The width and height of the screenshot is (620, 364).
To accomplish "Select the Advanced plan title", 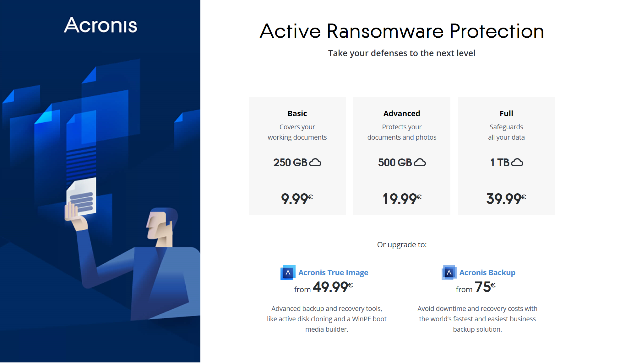I will [402, 113].
